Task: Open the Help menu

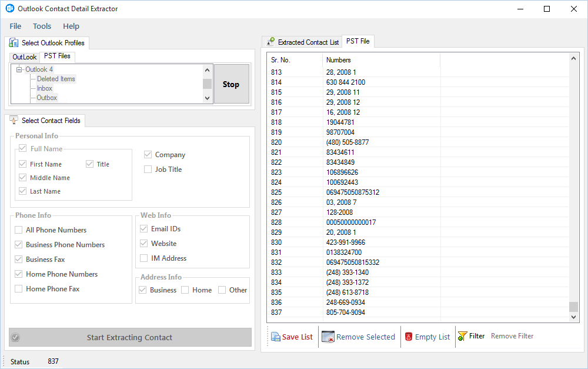Action: point(71,26)
